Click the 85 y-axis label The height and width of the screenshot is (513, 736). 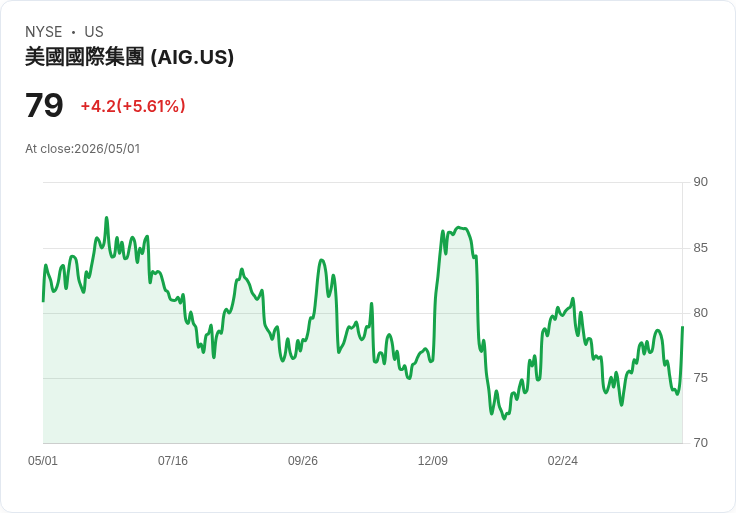click(x=700, y=248)
